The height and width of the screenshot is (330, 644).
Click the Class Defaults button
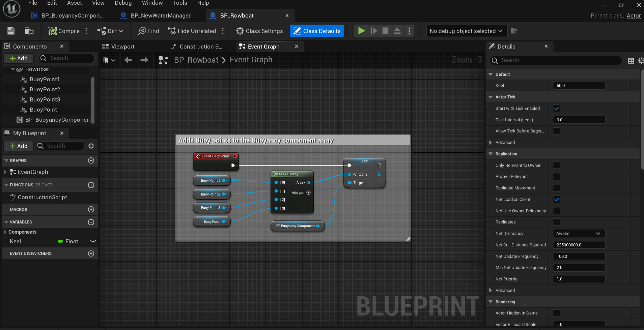pyautogui.click(x=317, y=31)
